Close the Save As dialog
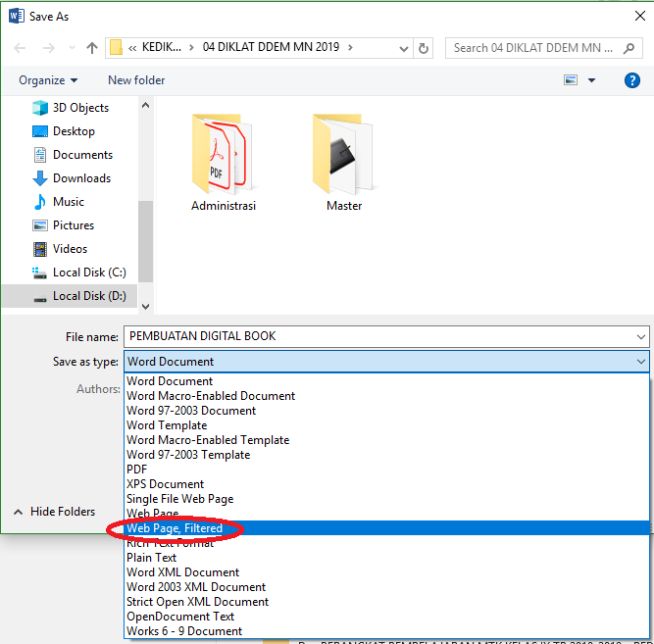This screenshot has width=654, height=644. click(640, 16)
